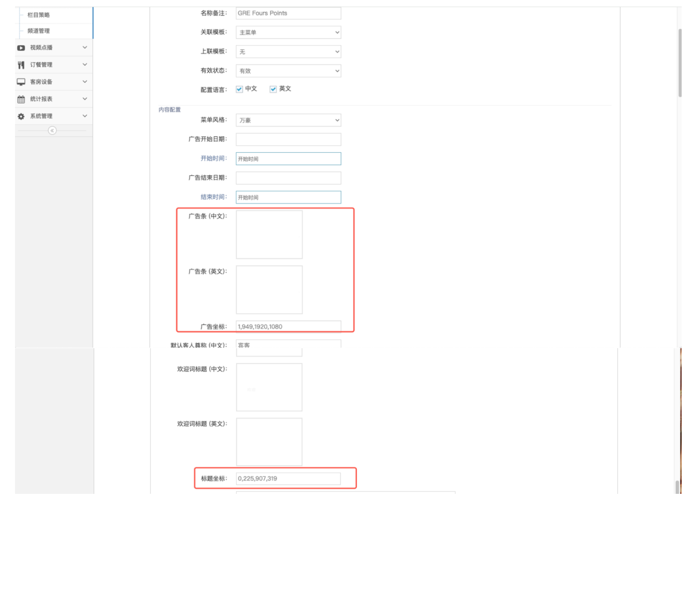Expand the 订餐管理 menu chevron
692x616 pixels.
point(85,64)
